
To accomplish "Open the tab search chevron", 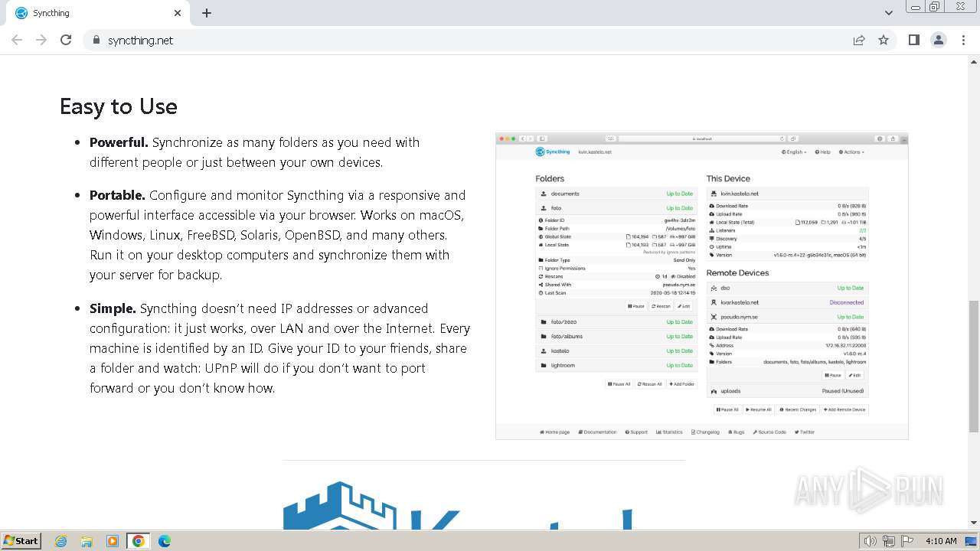I will (x=888, y=13).
